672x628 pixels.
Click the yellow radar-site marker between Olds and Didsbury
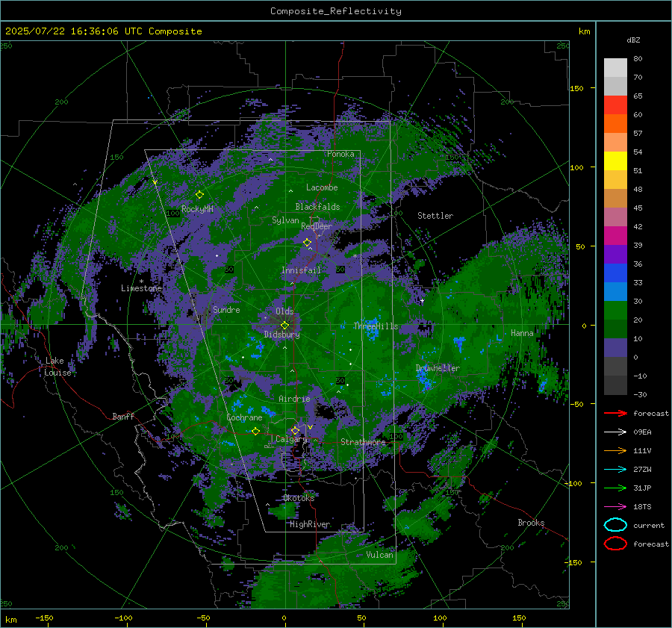click(284, 326)
